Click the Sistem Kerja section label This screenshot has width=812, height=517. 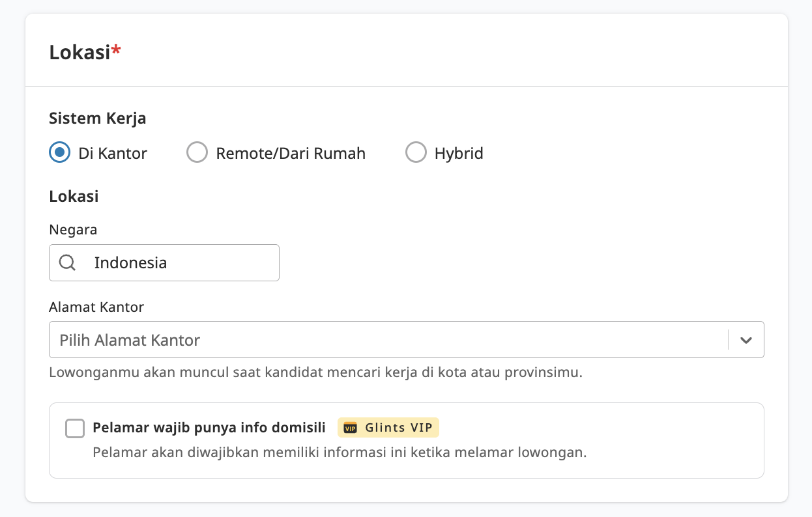[x=97, y=118]
